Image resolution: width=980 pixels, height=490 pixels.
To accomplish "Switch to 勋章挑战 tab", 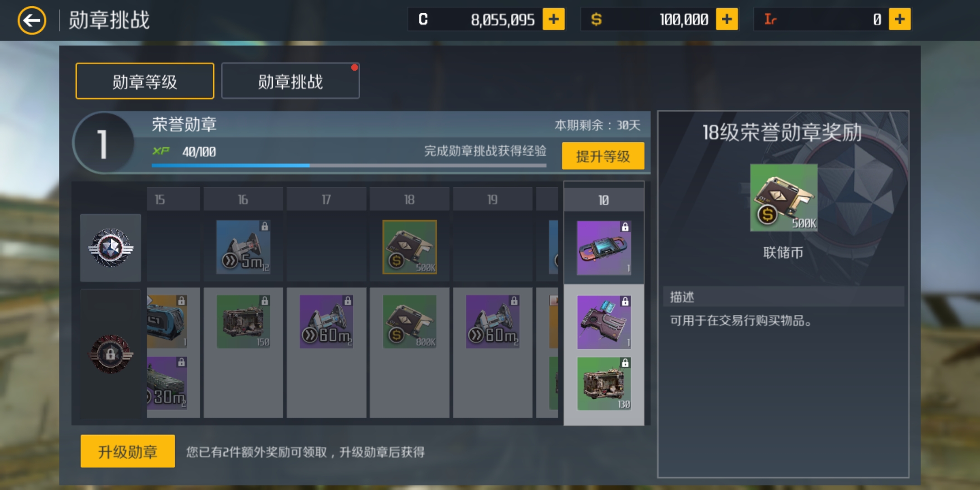I will point(290,81).
